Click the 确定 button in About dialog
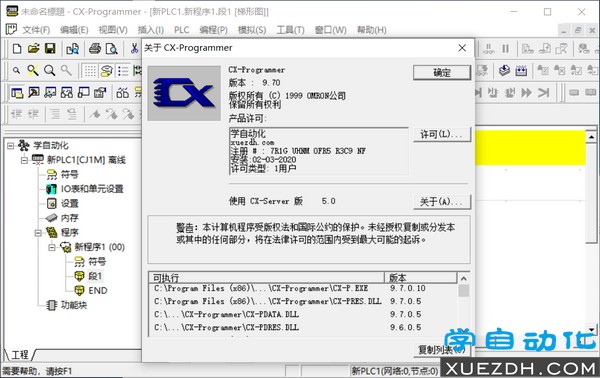Viewport: 600px width, 378px height. tap(442, 72)
